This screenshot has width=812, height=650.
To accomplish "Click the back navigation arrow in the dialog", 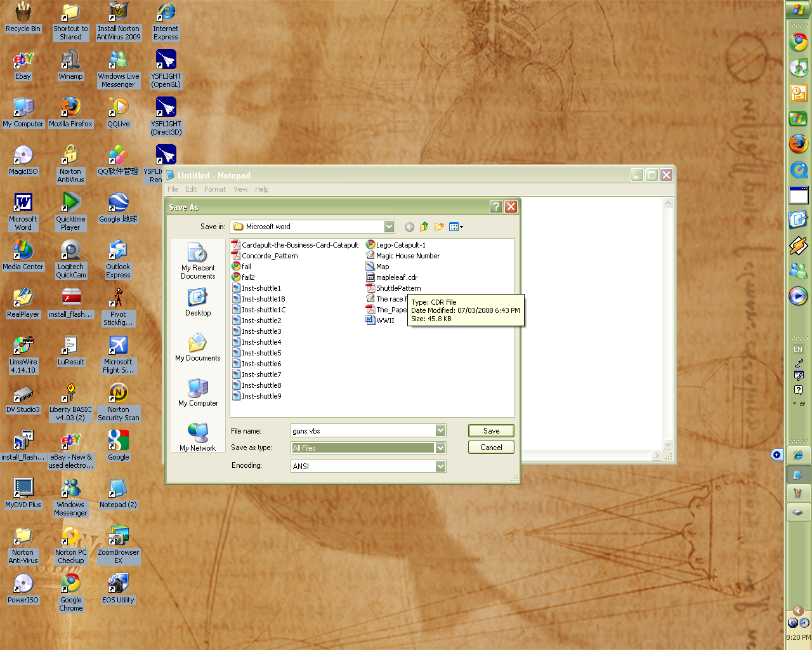I will [x=409, y=227].
